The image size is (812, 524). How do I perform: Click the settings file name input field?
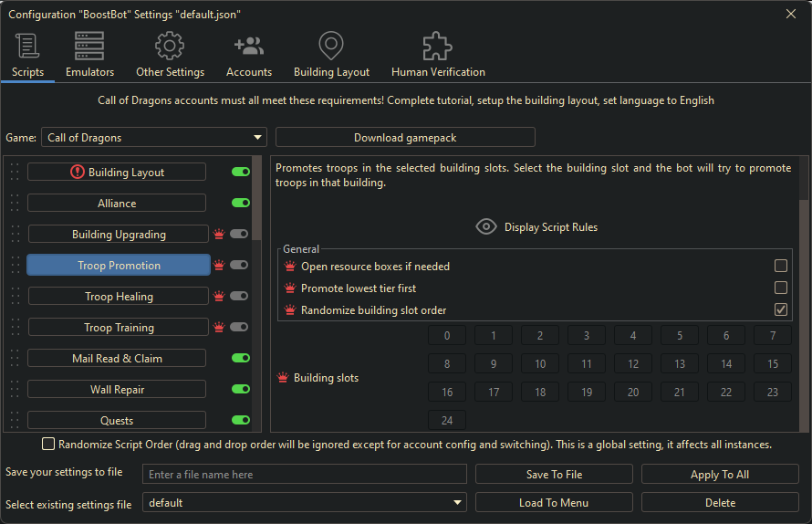click(305, 475)
